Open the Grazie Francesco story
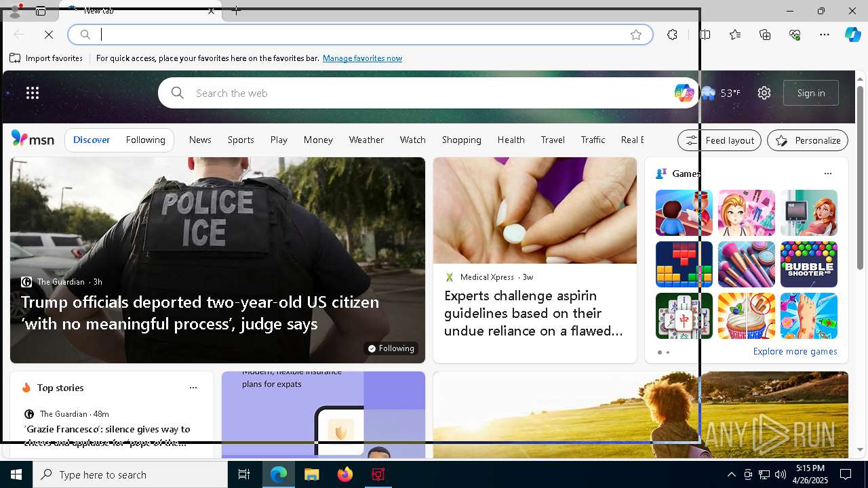This screenshot has width=868, height=488. point(106,436)
